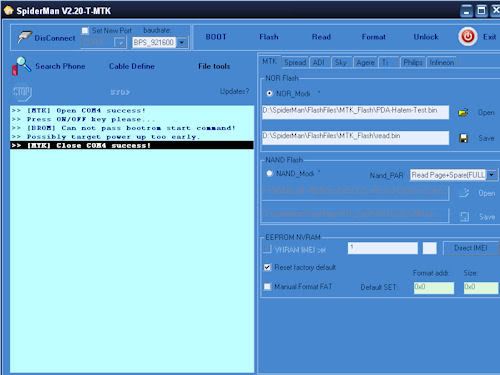Select log line "[MTK] Open COM4 success!"
The width and height of the screenshot is (500, 375).
(x=132, y=110)
